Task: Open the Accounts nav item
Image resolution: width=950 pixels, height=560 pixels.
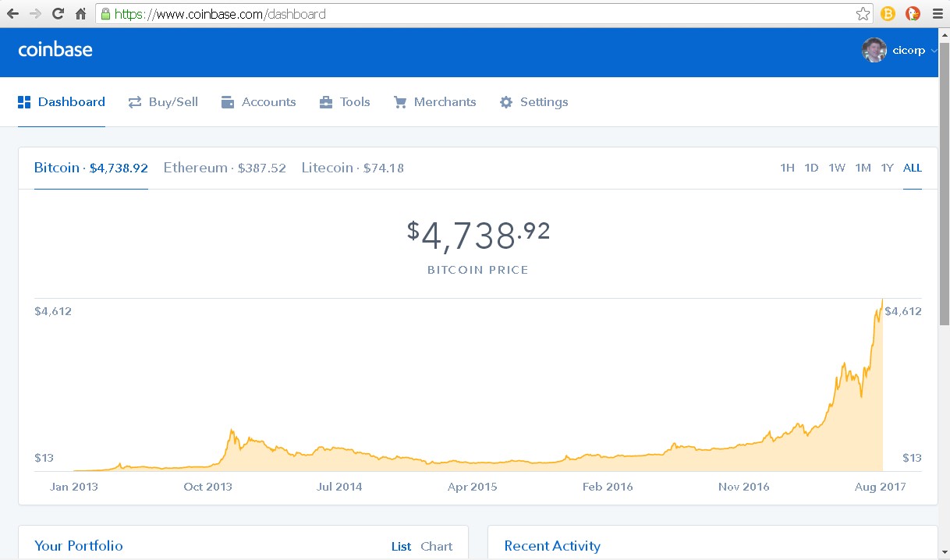Action: 259,102
